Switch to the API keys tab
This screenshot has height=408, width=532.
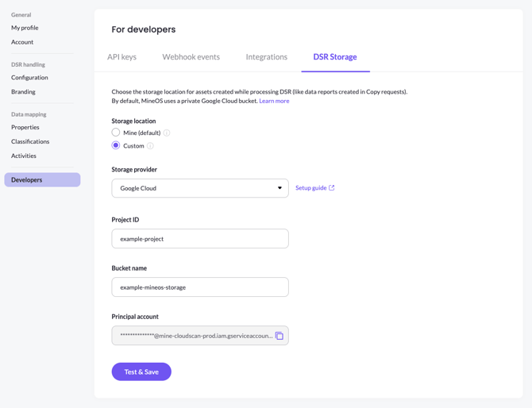(x=121, y=57)
